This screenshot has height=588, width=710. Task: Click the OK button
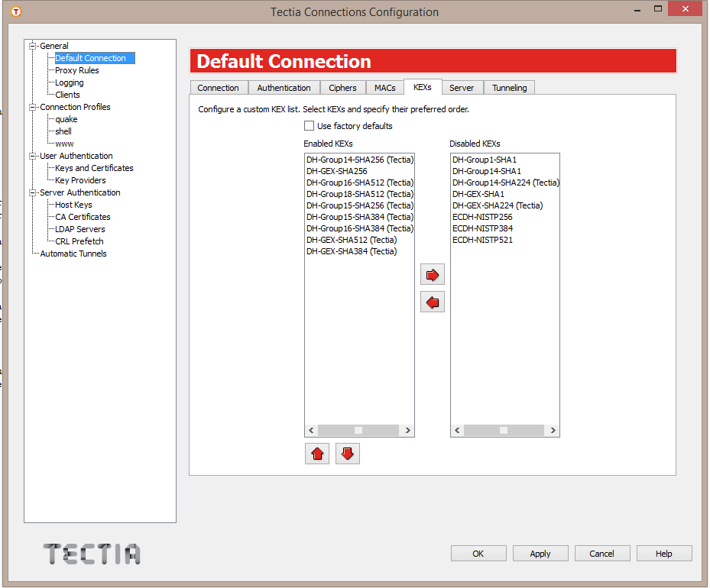478,553
